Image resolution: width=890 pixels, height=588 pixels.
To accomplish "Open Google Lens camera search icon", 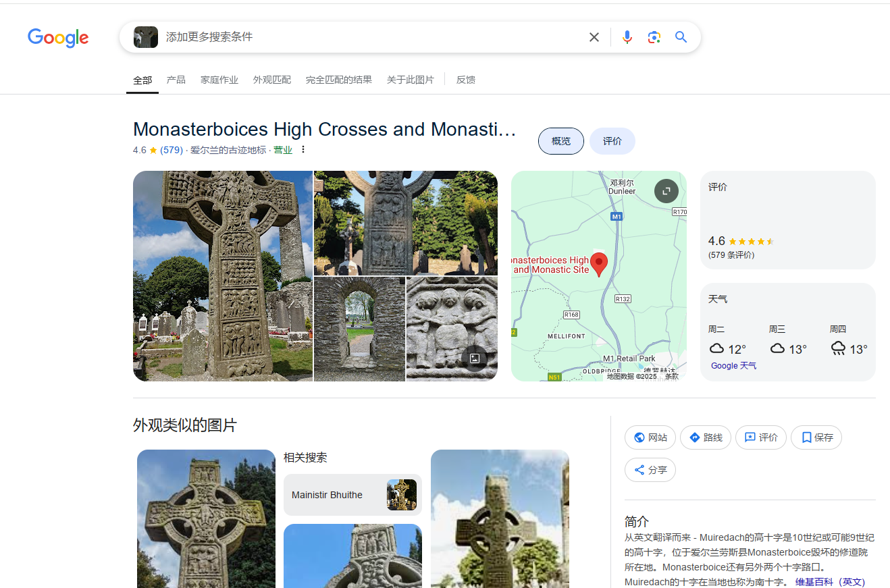I will tap(654, 37).
